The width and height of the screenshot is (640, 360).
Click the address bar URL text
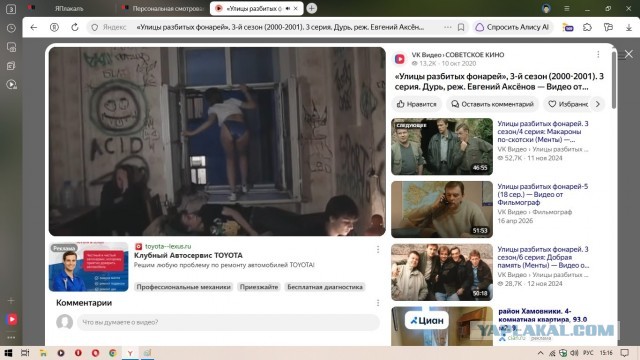(280, 27)
